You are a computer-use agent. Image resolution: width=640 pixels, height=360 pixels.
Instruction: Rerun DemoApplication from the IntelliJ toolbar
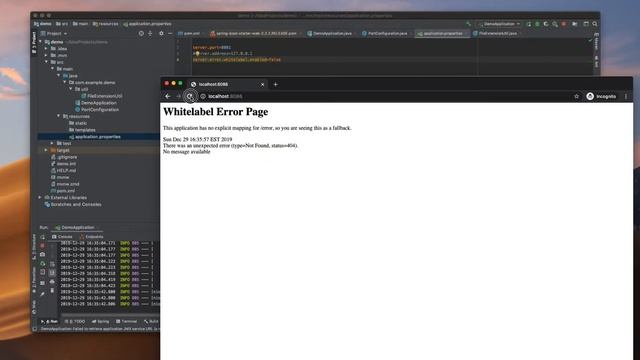tap(529, 24)
